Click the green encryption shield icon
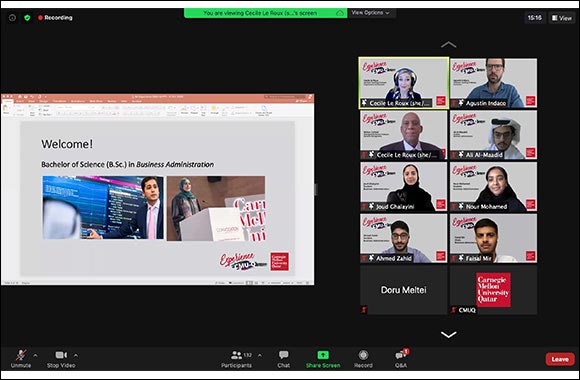 pyautogui.click(x=27, y=18)
